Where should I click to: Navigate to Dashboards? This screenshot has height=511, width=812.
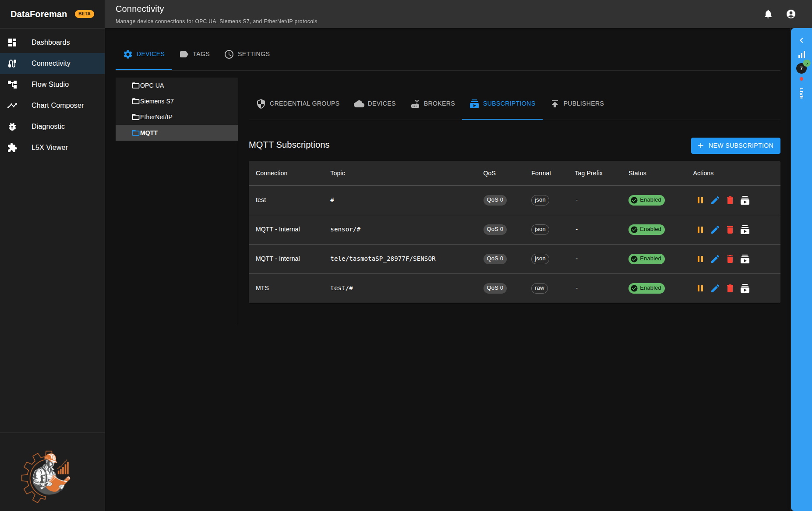click(50, 42)
